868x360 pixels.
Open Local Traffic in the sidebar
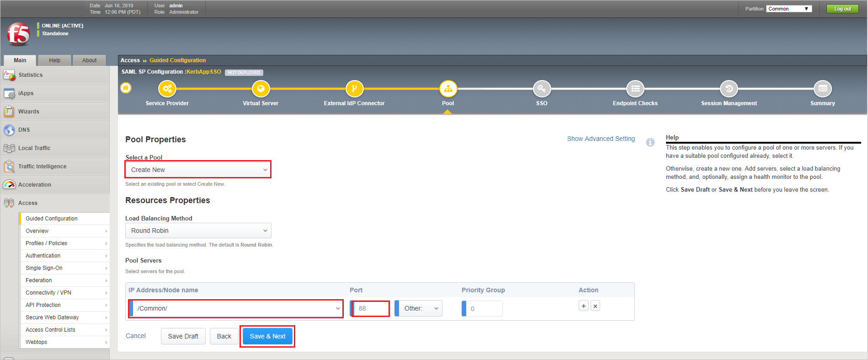click(55, 148)
